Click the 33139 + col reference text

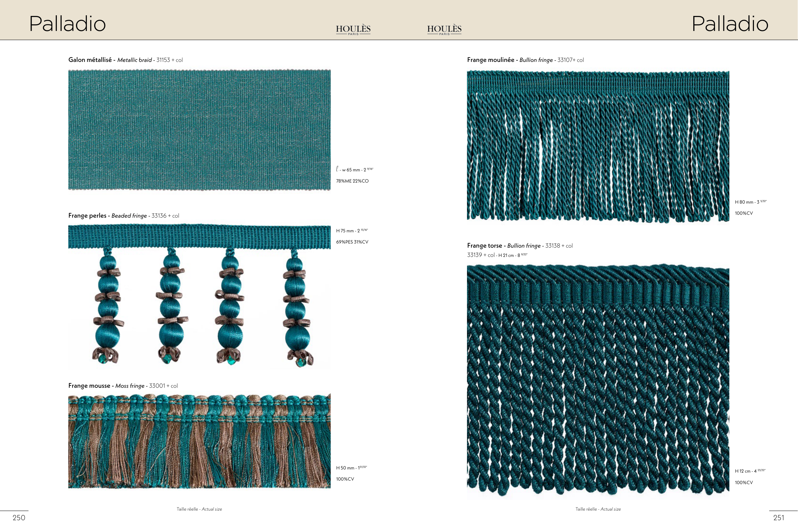[x=481, y=255]
